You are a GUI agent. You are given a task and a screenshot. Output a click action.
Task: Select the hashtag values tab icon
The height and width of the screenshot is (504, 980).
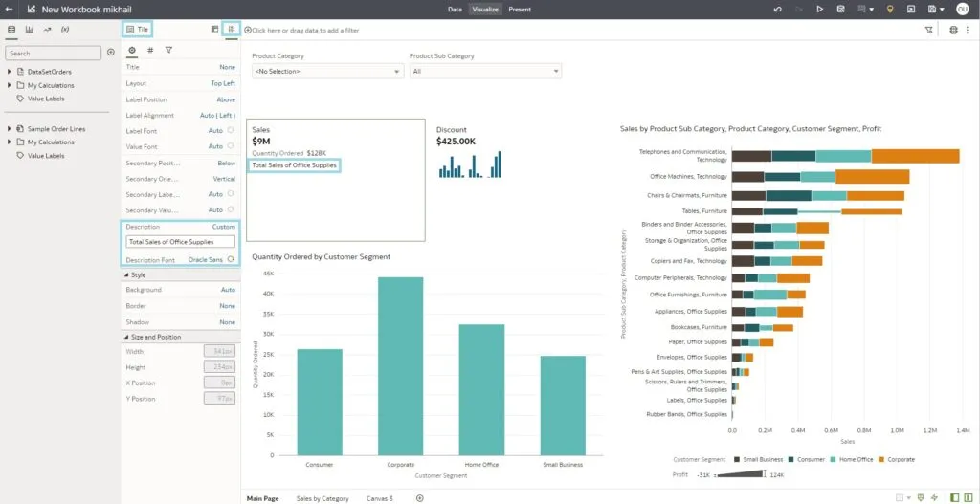[150, 50]
